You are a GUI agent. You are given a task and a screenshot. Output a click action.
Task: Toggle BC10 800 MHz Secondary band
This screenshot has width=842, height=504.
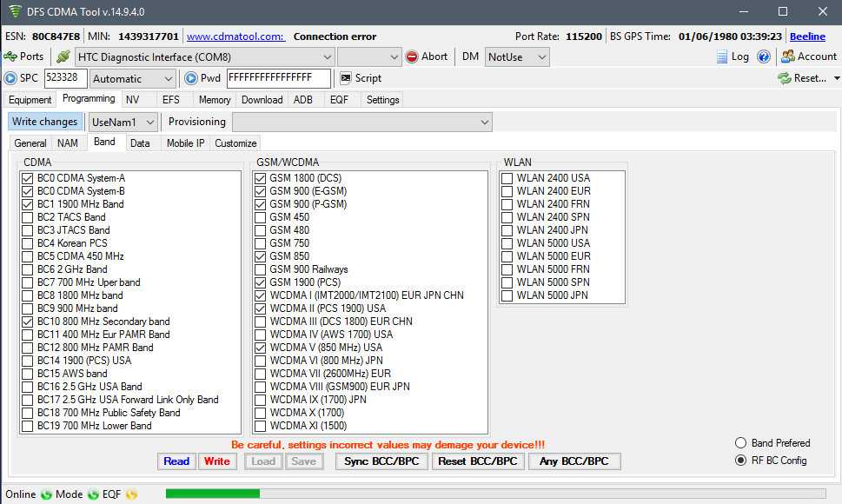tap(28, 322)
